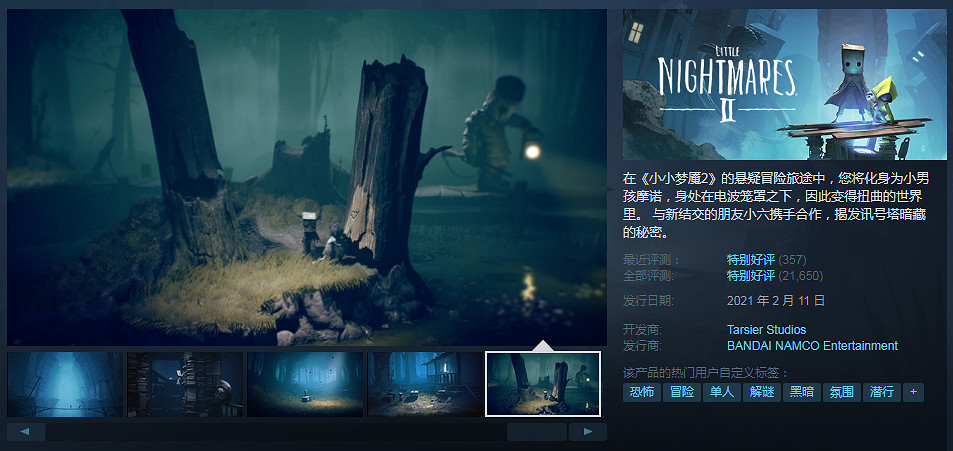Open the 单人 tag

pyautogui.click(x=722, y=392)
